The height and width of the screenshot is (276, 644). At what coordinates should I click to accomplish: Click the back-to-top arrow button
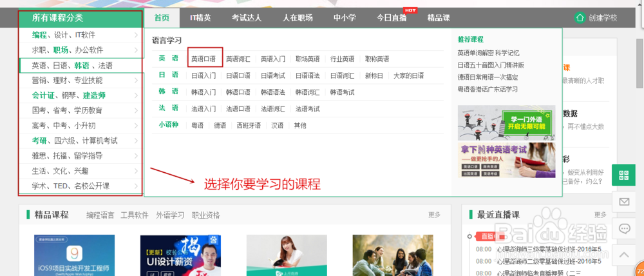[624, 255]
